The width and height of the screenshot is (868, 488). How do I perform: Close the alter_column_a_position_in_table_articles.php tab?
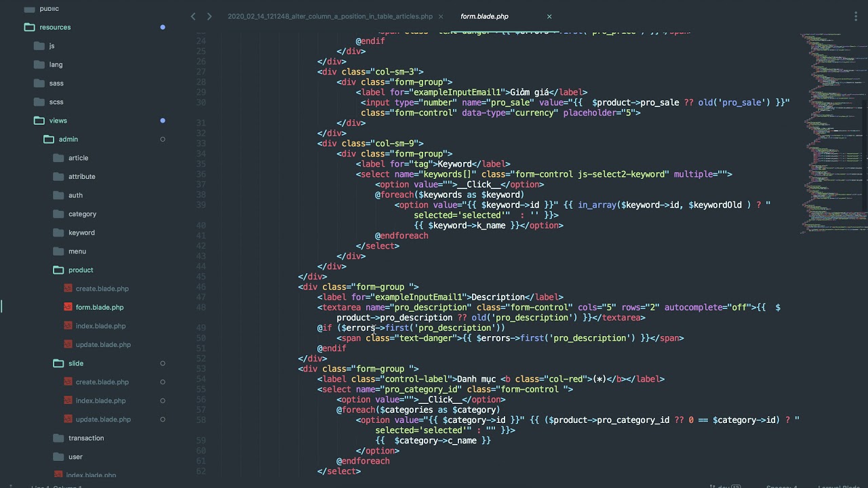point(441,16)
